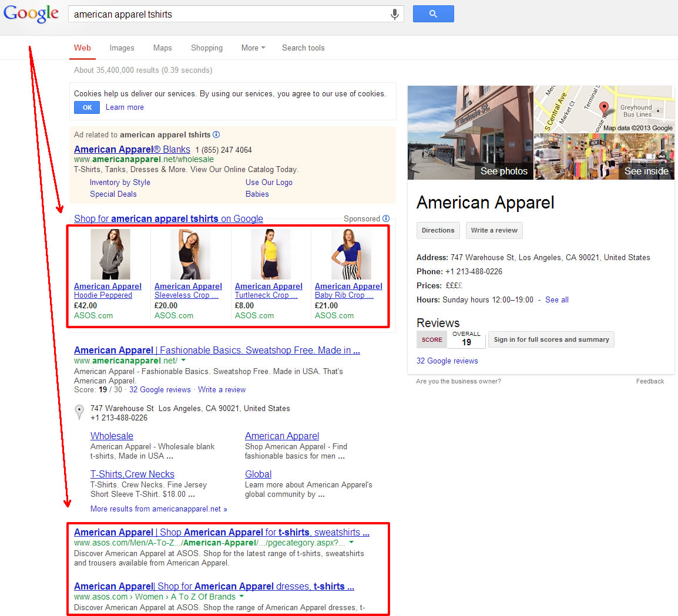The image size is (678, 616).
Task: Switch to the Images tab
Action: point(122,48)
